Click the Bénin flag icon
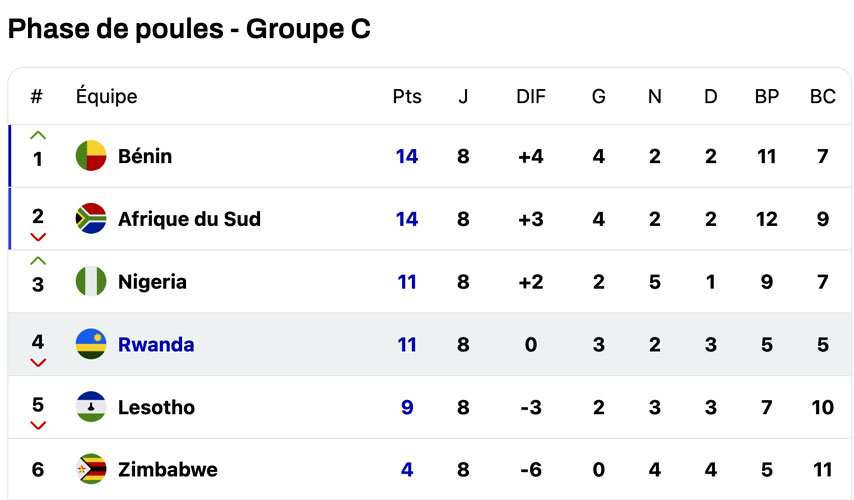This screenshot has height=500, width=854. pyautogui.click(x=91, y=156)
